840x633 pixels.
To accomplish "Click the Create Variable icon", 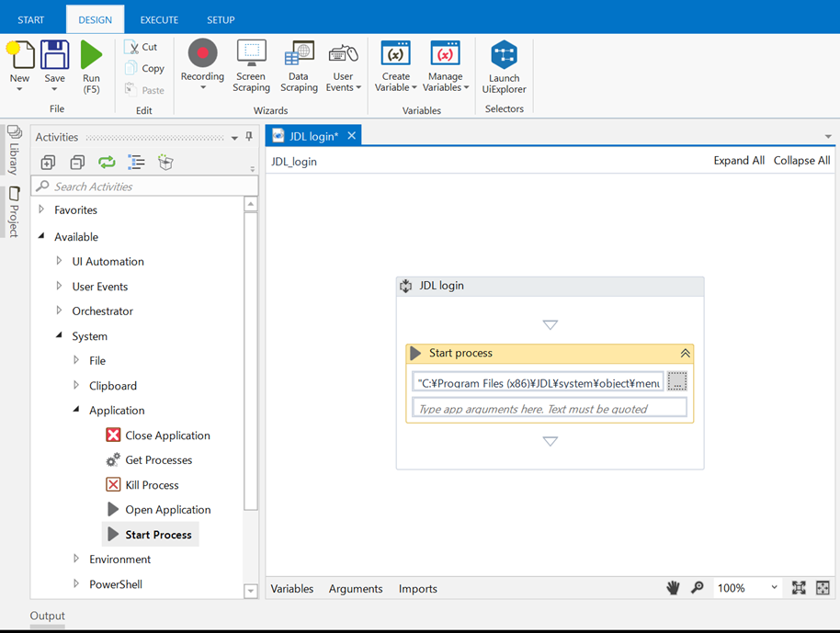I will click(396, 53).
